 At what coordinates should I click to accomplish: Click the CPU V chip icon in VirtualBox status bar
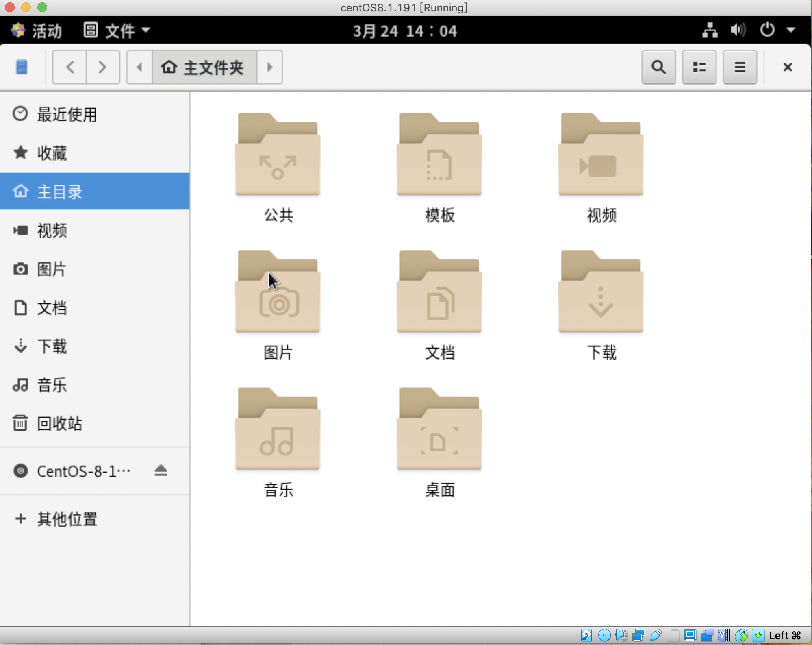724,635
